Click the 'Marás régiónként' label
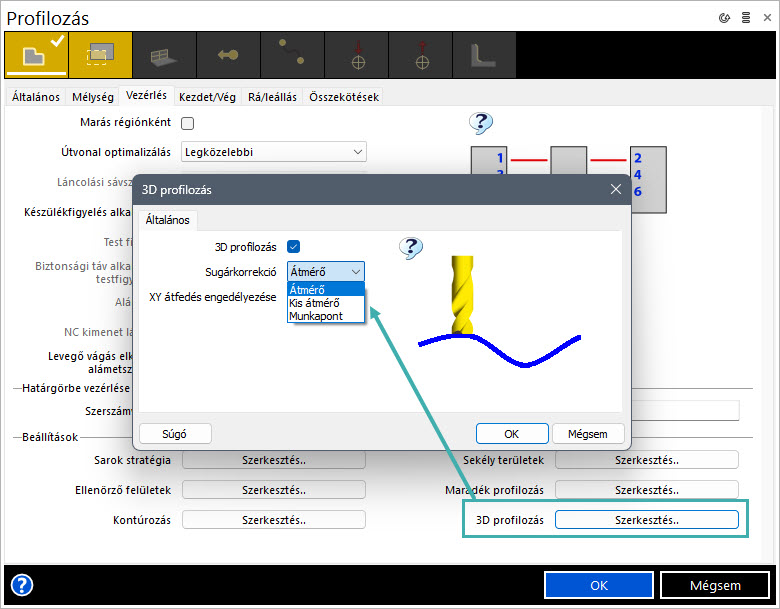 pos(125,122)
